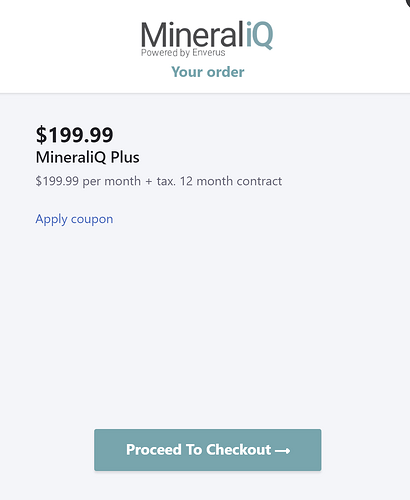Click the word Checkout on the teal button
The width and height of the screenshot is (410, 500).
click(239, 450)
